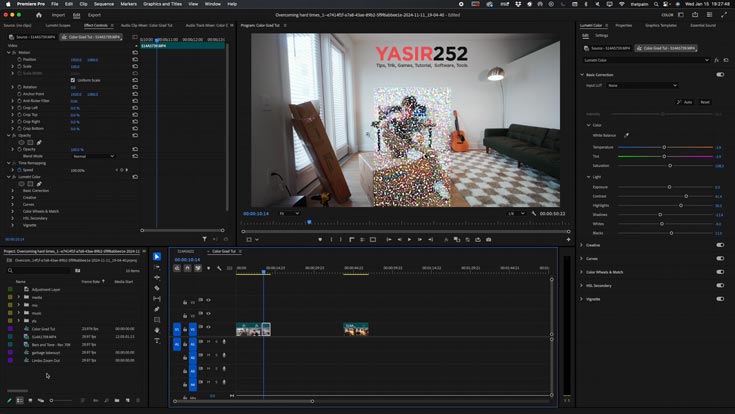
Task: Click the Reset button in Basic Correction
Action: coord(705,102)
